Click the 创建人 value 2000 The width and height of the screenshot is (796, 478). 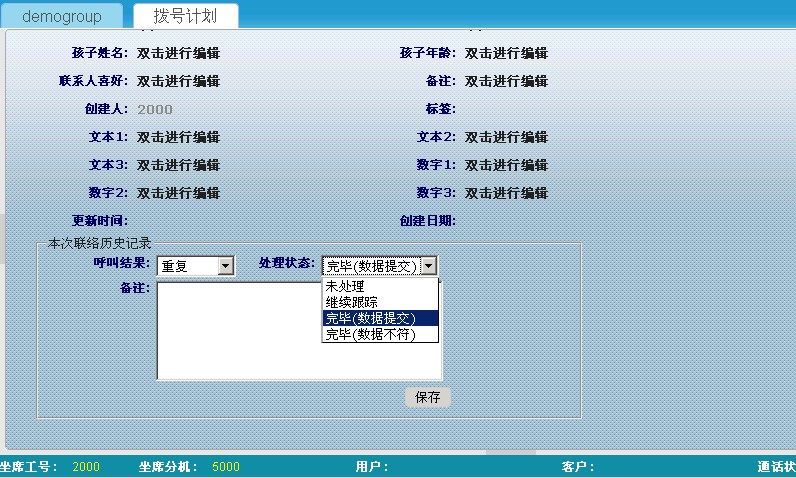pos(155,109)
